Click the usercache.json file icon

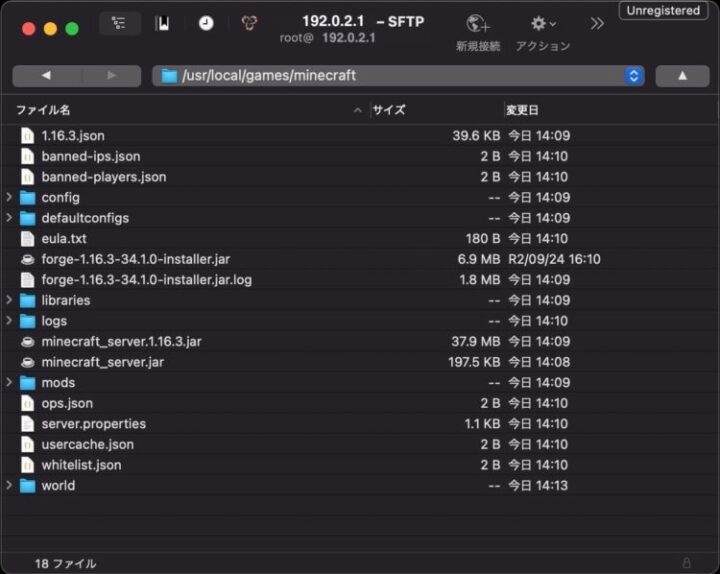28,445
